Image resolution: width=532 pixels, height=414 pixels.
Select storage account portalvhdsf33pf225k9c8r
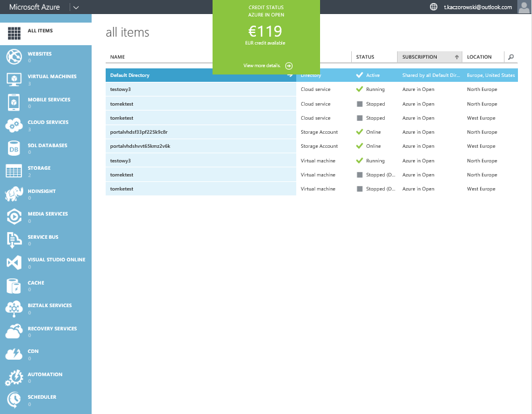[139, 133]
